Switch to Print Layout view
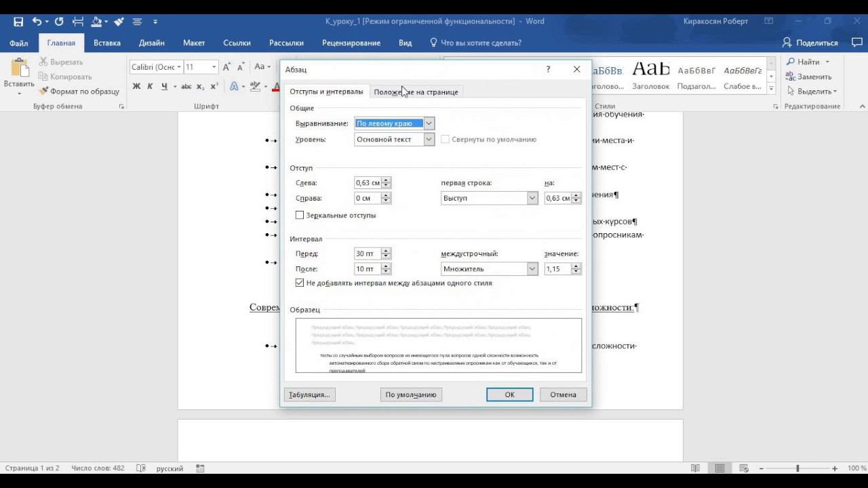This screenshot has height=488, width=868. (x=719, y=468)
